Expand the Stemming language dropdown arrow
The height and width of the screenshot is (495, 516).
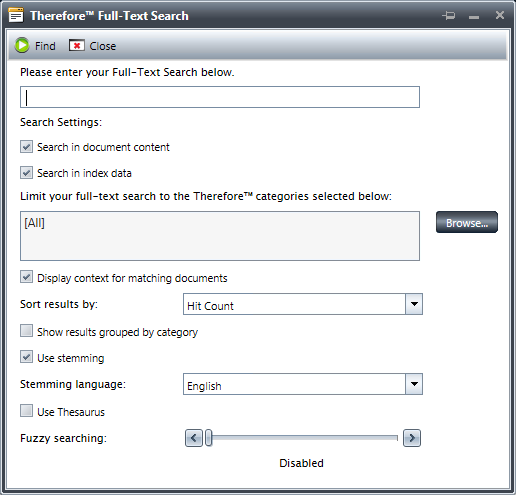coord(414,384)
